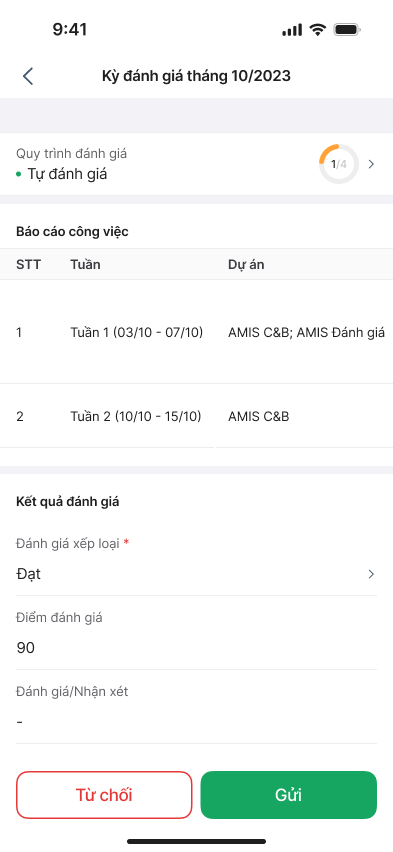Tap the Dự án column header

(x=246, y=265)
